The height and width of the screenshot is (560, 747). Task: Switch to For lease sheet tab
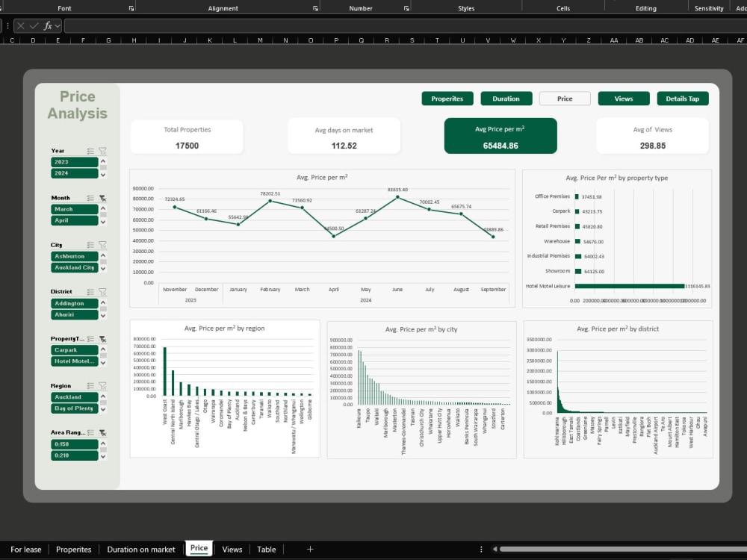point(25,549)
